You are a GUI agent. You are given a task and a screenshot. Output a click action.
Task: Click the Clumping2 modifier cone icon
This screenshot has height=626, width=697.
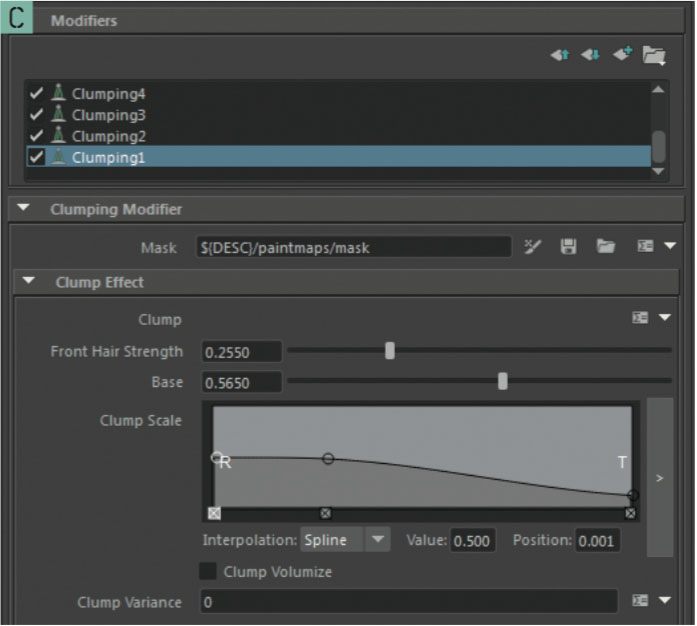tap(58, 135)
